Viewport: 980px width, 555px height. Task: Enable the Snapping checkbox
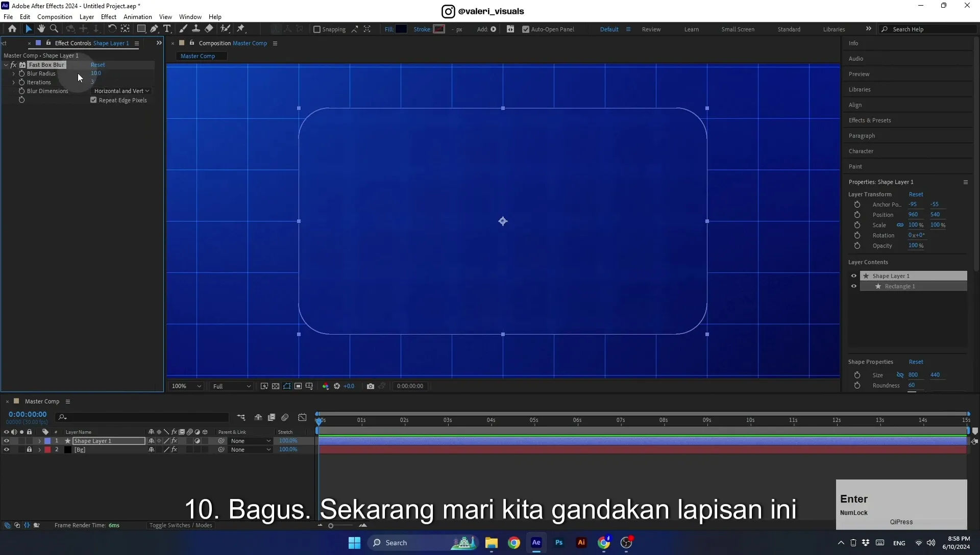[317, 30]
